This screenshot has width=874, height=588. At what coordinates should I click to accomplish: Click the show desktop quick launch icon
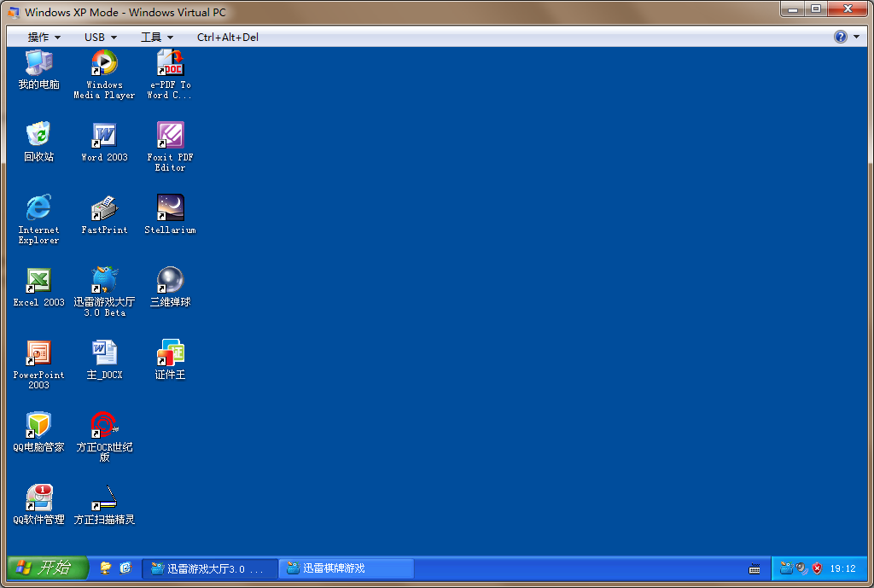(105, 568)
